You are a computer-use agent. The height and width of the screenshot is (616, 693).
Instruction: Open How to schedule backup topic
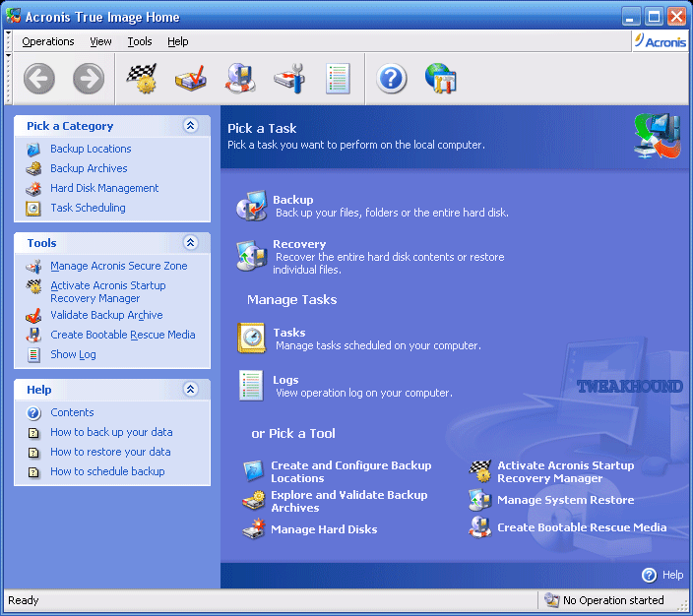pyautogui.click(x=107, y=471)
